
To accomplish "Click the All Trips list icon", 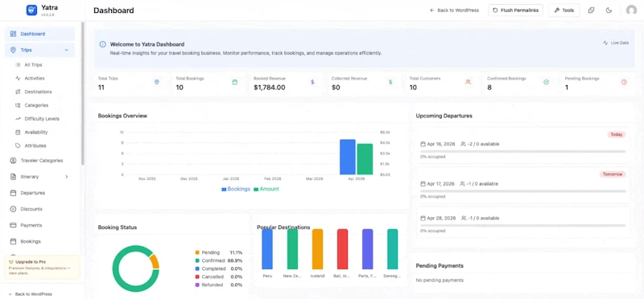I will coord(18,65).
